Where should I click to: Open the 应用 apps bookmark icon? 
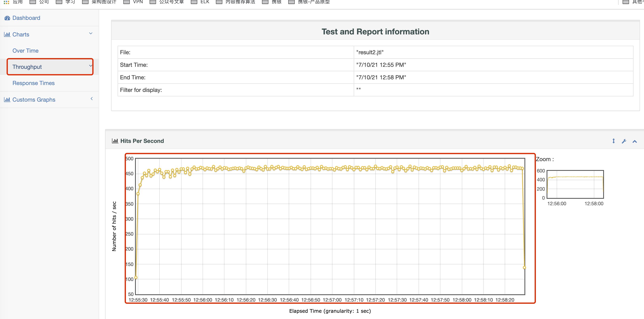tap(6, 2)
